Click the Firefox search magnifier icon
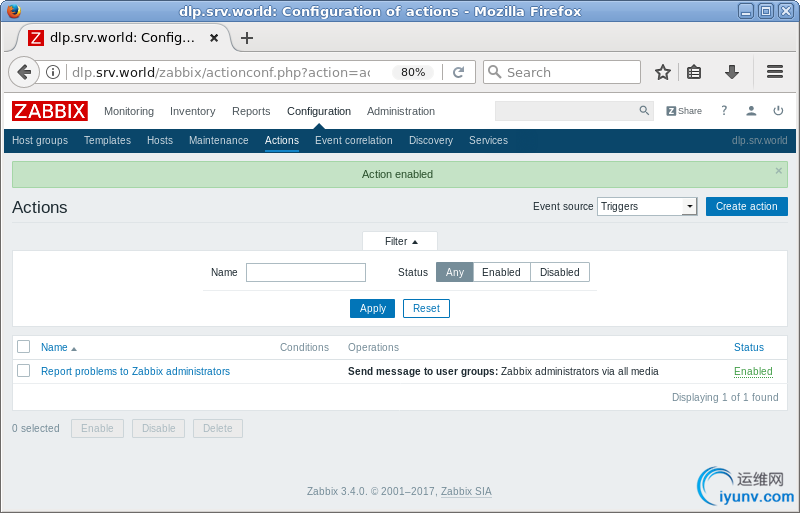800x513 pixels. point(494,72)
